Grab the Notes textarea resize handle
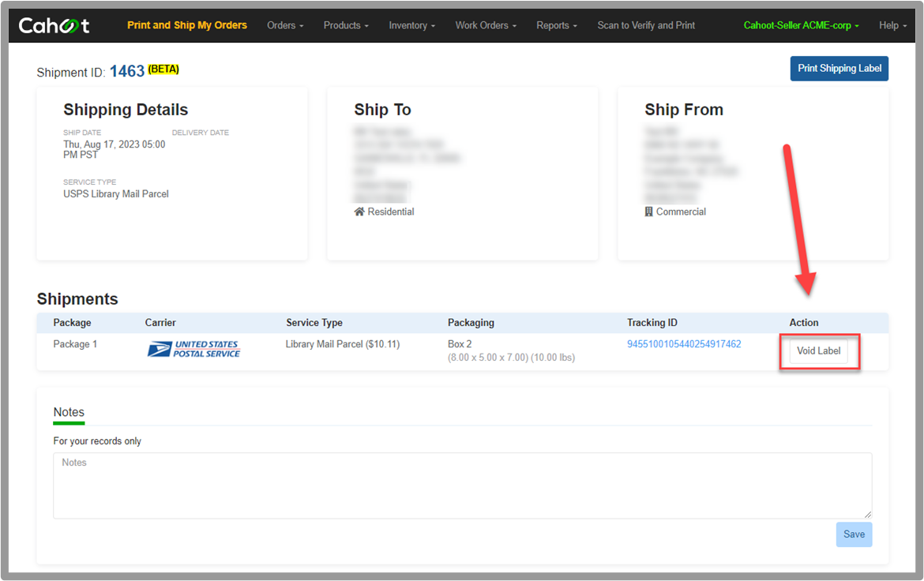The image size is (924, 581). (868, 515)
